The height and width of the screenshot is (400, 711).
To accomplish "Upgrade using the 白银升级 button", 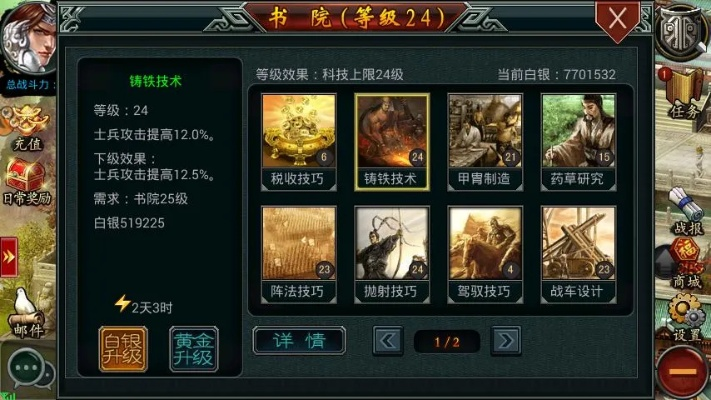I will (123, 349).
